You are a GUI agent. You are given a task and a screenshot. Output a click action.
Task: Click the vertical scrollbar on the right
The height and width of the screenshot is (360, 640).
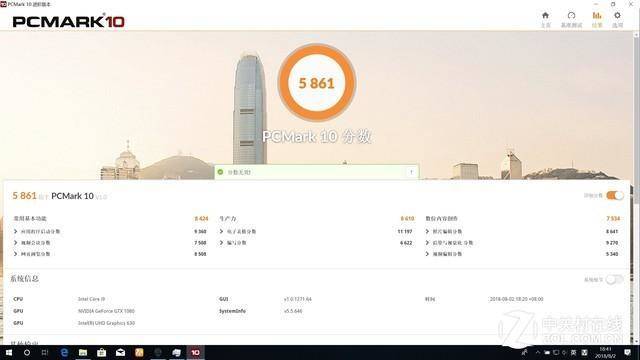point(636,188)
